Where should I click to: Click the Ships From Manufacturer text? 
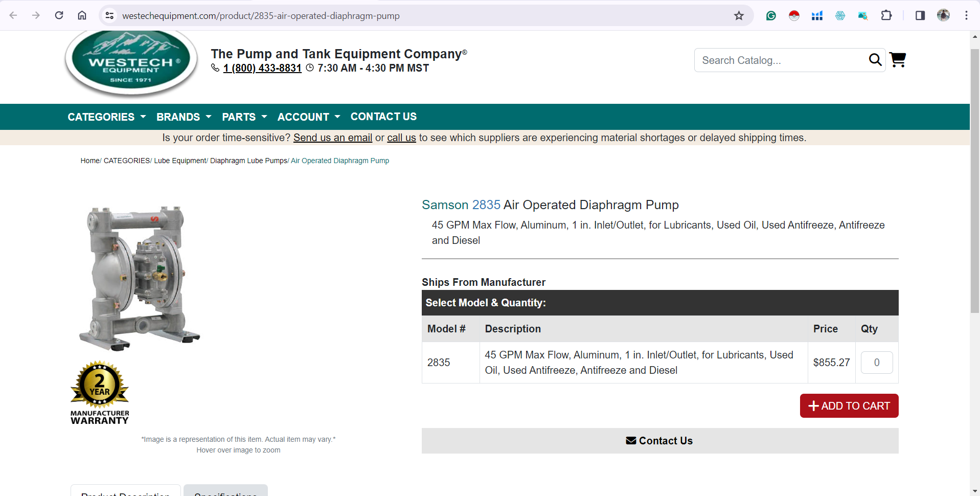pyautogui.click(x=484, y=282)
